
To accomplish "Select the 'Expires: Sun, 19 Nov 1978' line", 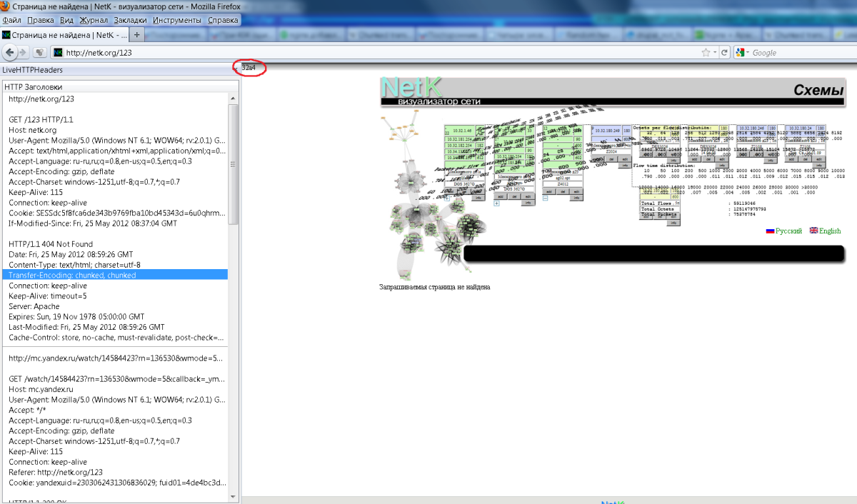I will pos(76,316).
